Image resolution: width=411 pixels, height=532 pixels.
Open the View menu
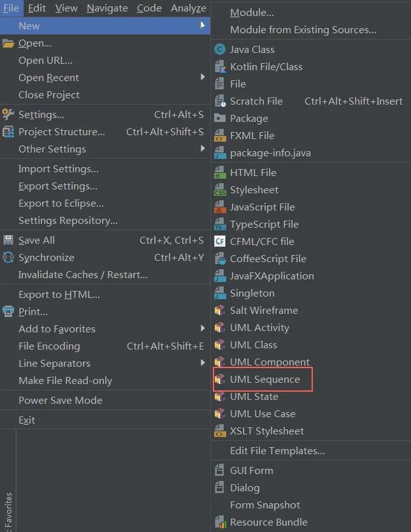[66, 8]
